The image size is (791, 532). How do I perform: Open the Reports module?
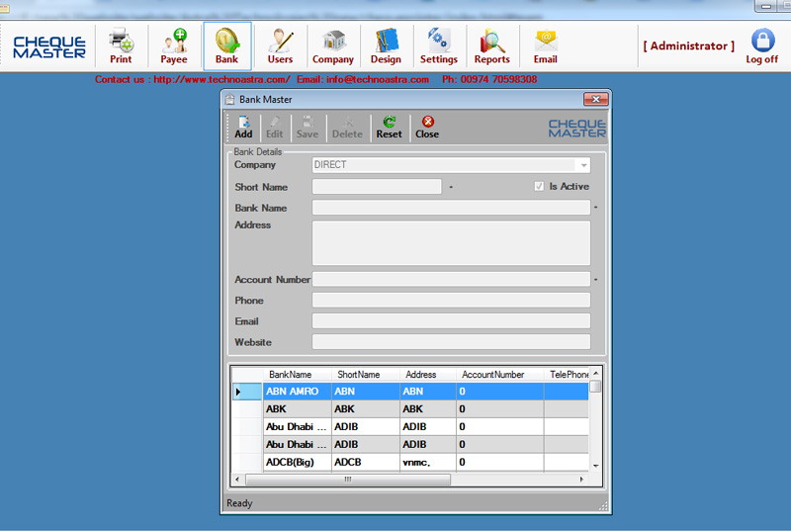(491, 45)
